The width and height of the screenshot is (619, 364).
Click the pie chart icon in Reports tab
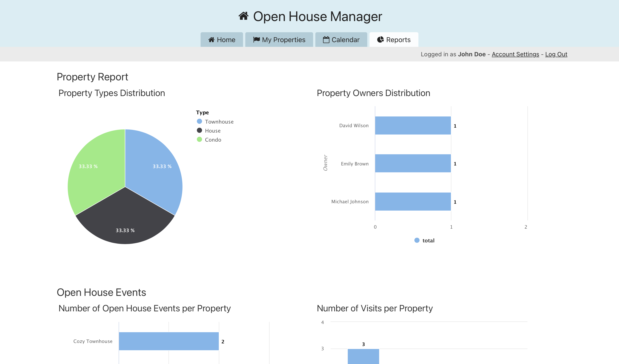pyautogui.click(x=380, y=40)
